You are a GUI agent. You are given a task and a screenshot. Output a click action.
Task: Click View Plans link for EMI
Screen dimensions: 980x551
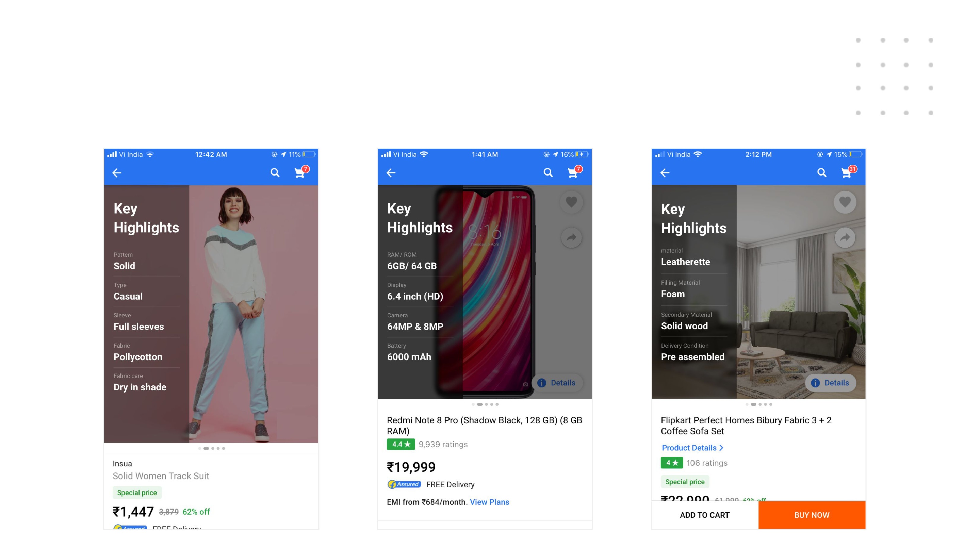(x=489, y=502)
